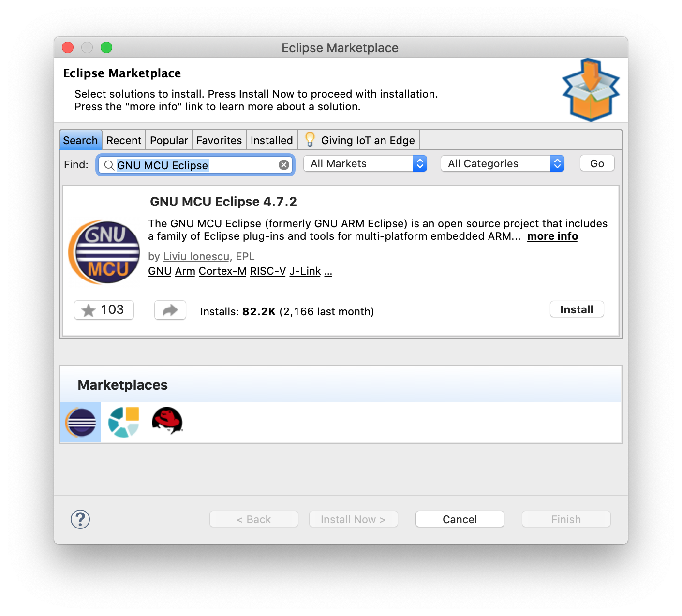Clear the Find search text
The width and height of the screenshot is (682, 616).
click(x=284, y=165)
